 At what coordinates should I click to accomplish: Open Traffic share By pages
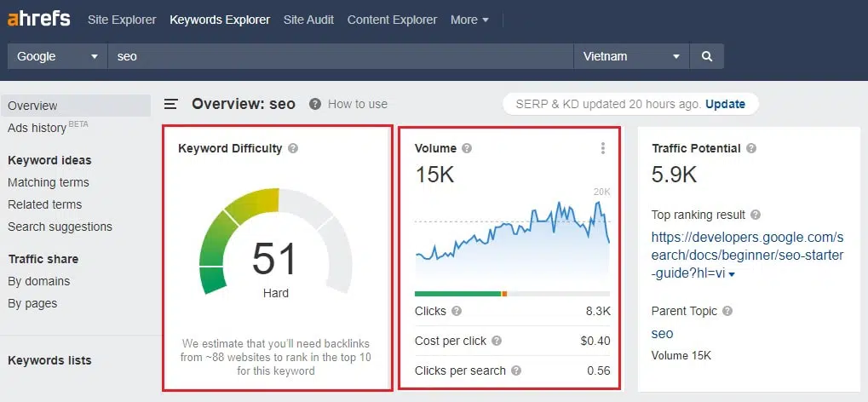point(32,303)
